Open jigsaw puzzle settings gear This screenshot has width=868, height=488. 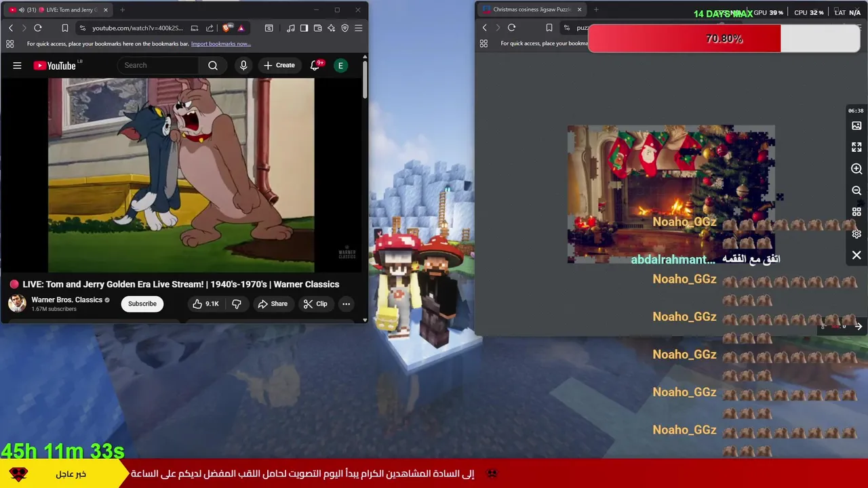(x=856, y=234)
